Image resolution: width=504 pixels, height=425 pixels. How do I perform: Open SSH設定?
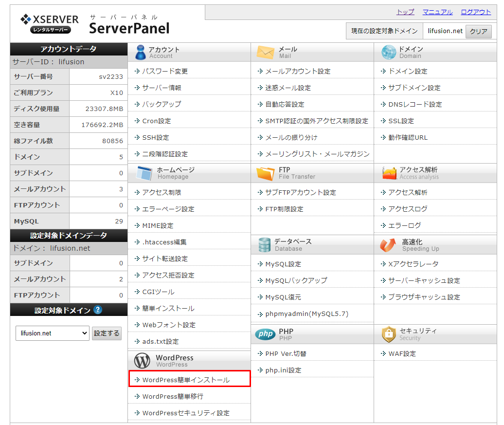coord(156,137)
